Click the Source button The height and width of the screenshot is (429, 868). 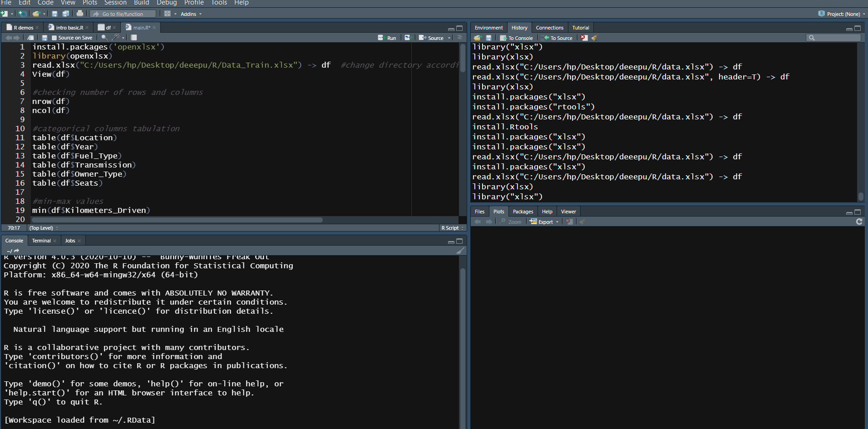[431, 38]
